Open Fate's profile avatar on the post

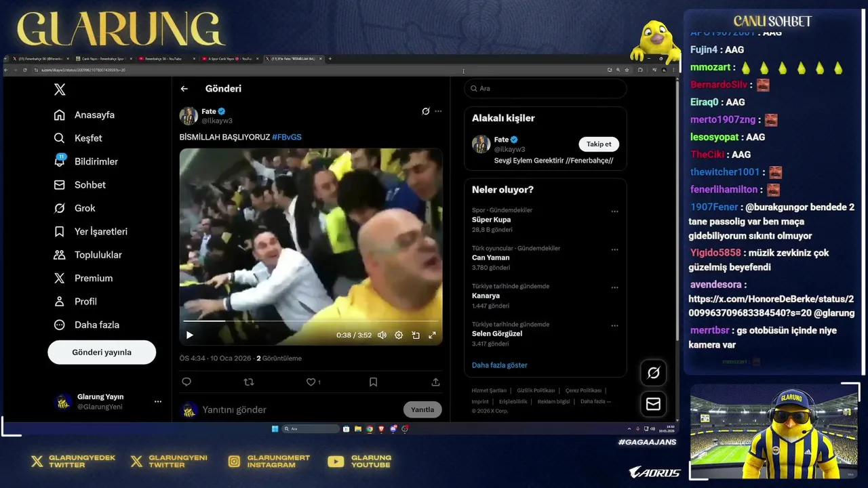[x=189, y=116]
